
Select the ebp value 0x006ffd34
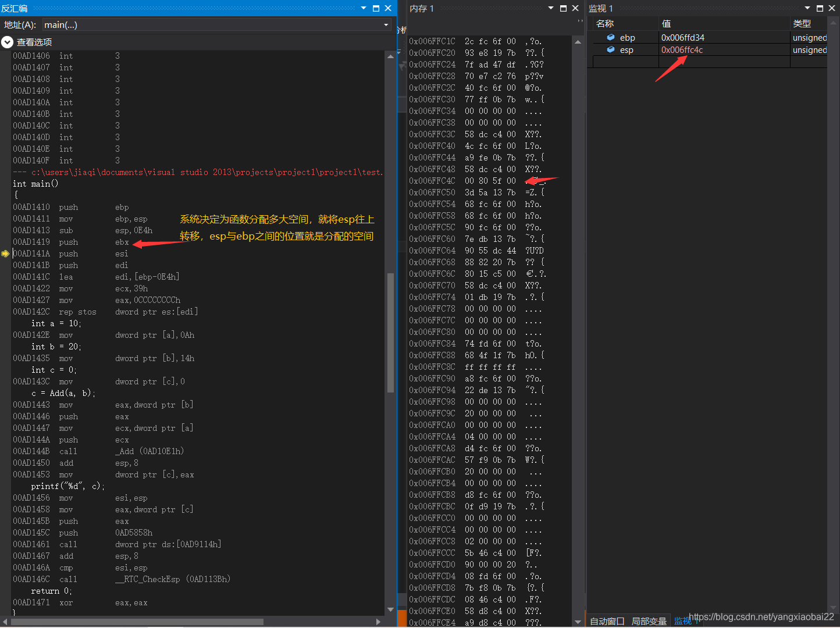[x=683, y=38]
